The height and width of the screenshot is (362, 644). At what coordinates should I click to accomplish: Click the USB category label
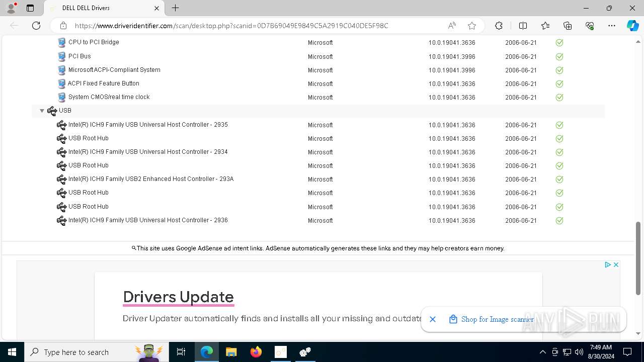tap(65, 111)
